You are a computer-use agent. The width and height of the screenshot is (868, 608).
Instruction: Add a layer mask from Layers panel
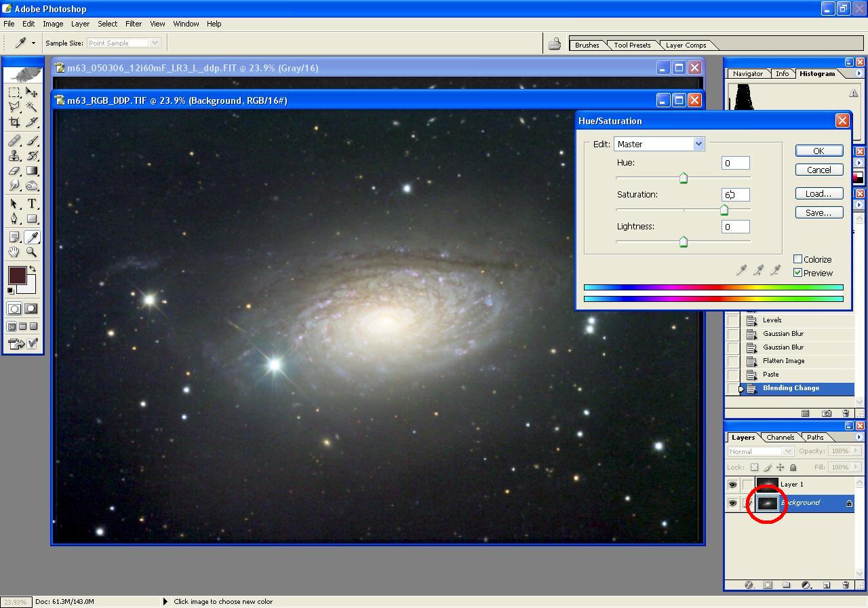768,585
